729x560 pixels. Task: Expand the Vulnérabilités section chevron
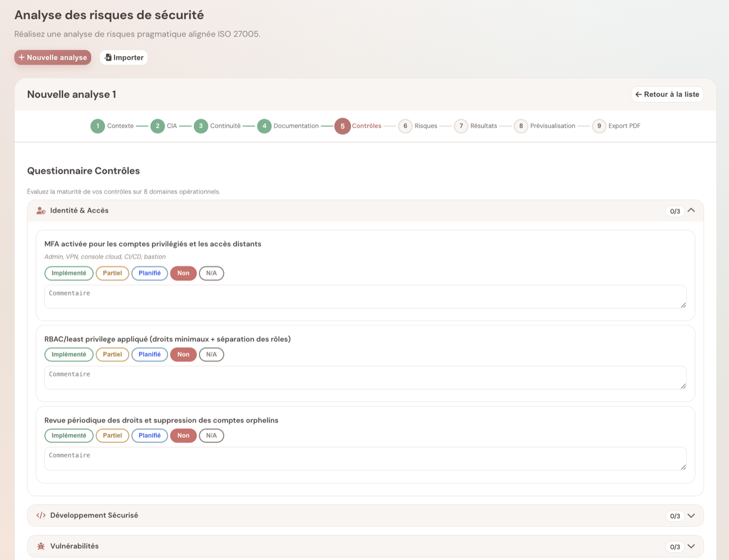(691, 546)
